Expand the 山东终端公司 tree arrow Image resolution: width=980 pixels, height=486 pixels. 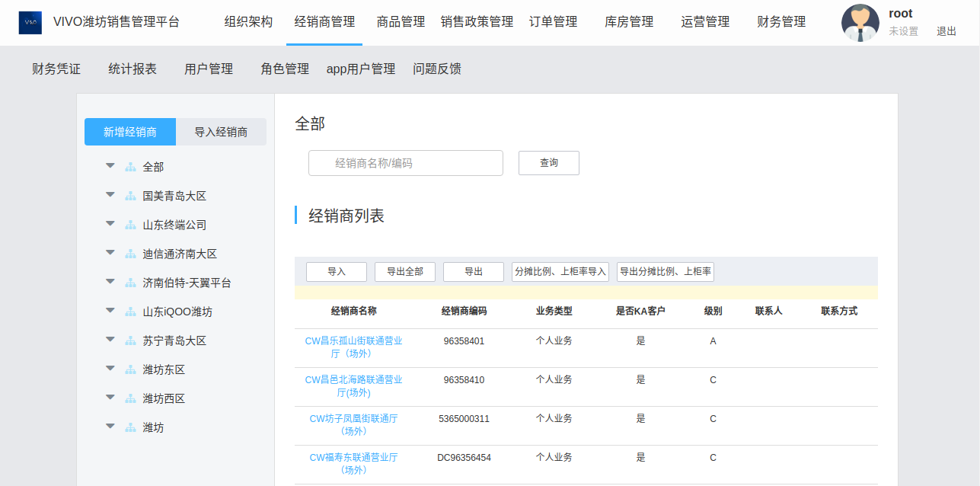[x=110, y=223]
